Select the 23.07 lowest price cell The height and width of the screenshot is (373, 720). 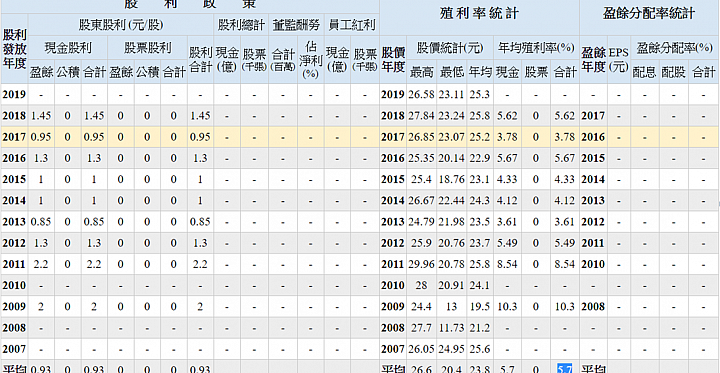coord(451,137)
